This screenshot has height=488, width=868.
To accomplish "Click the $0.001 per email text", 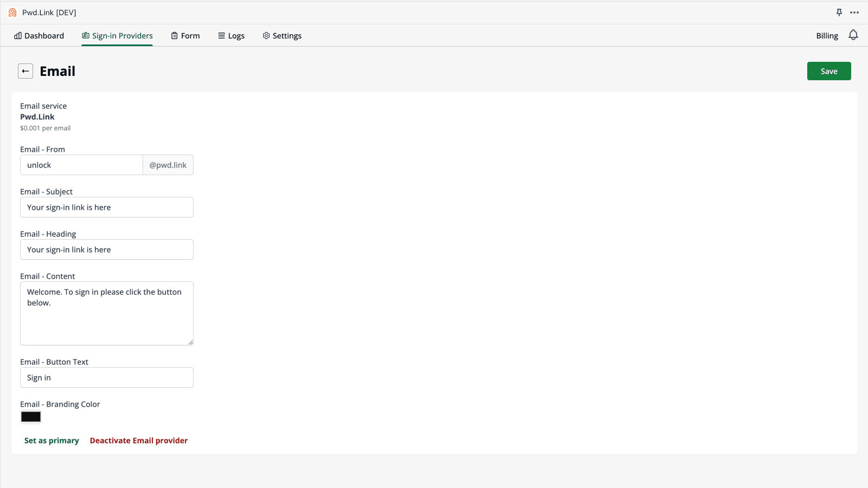I will [x=46, y=128].
